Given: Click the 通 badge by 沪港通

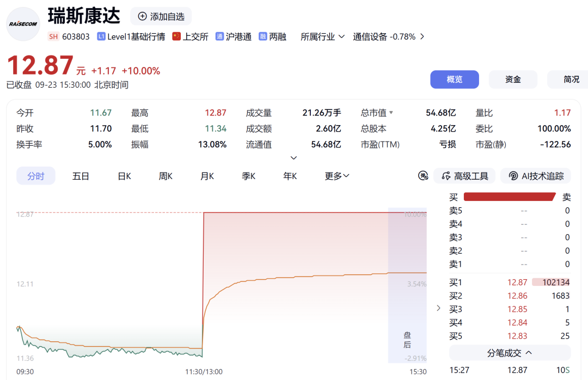Looking at the screenshot, I should pos(219,36).
